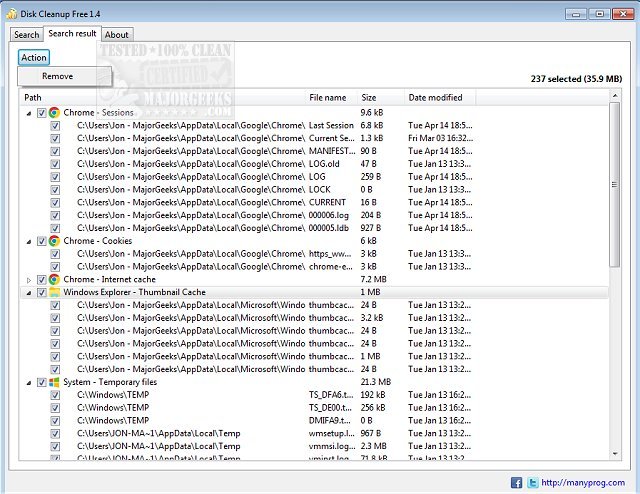The image size is (640, 494).
Task: Uncheck the Chrome - Cookies group checkbox
Action: [x=42, y=241]
